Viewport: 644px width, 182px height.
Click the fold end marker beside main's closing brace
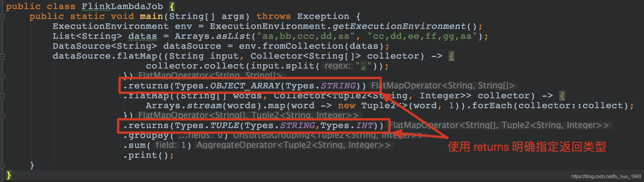2,166
